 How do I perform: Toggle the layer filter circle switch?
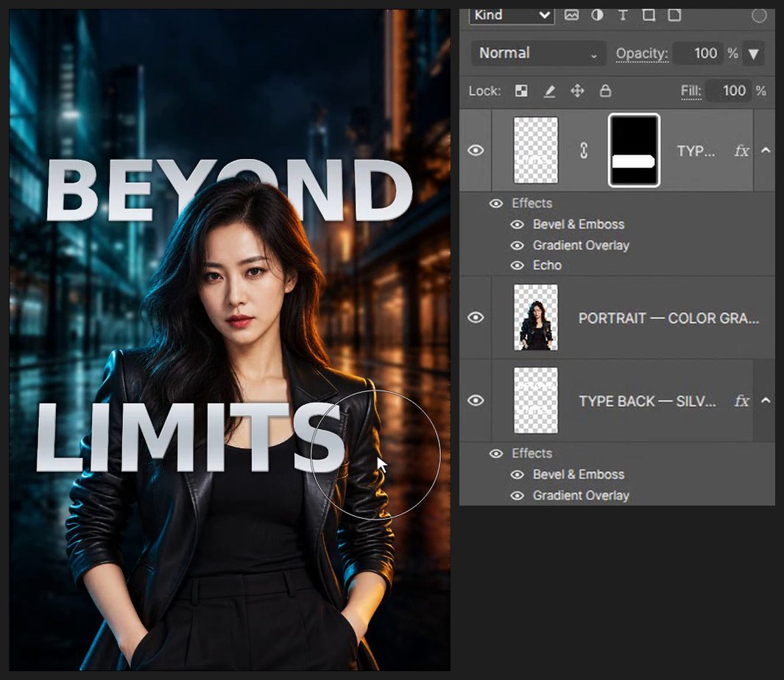click(759, 16)
